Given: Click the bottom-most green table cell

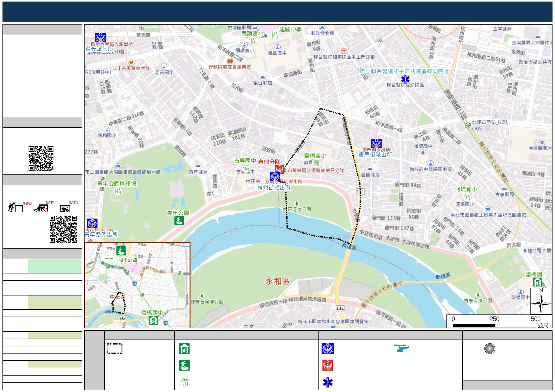Looking at the screenshot, I should [55, 364].
